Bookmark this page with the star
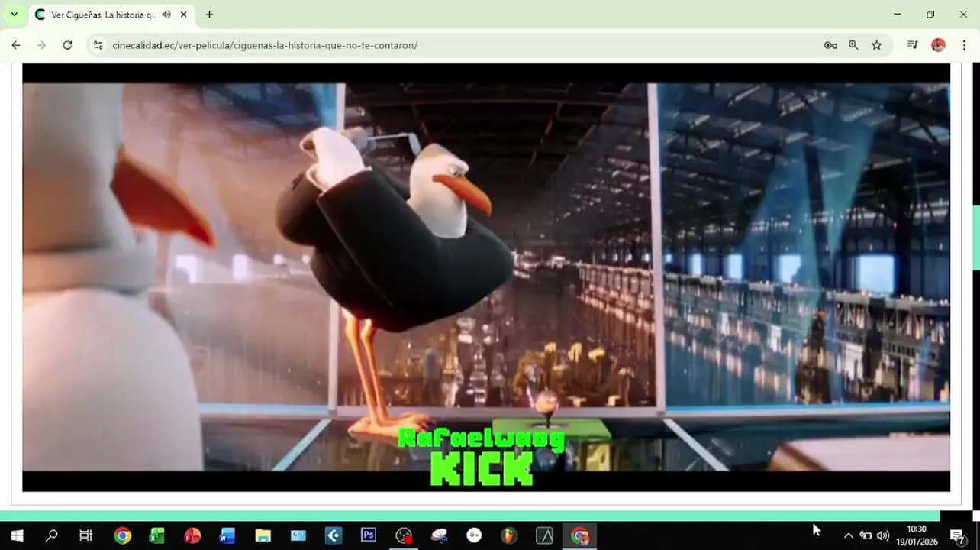Image resolution: width=980 pixels, height=550 pixels. [x=876, y=45]
